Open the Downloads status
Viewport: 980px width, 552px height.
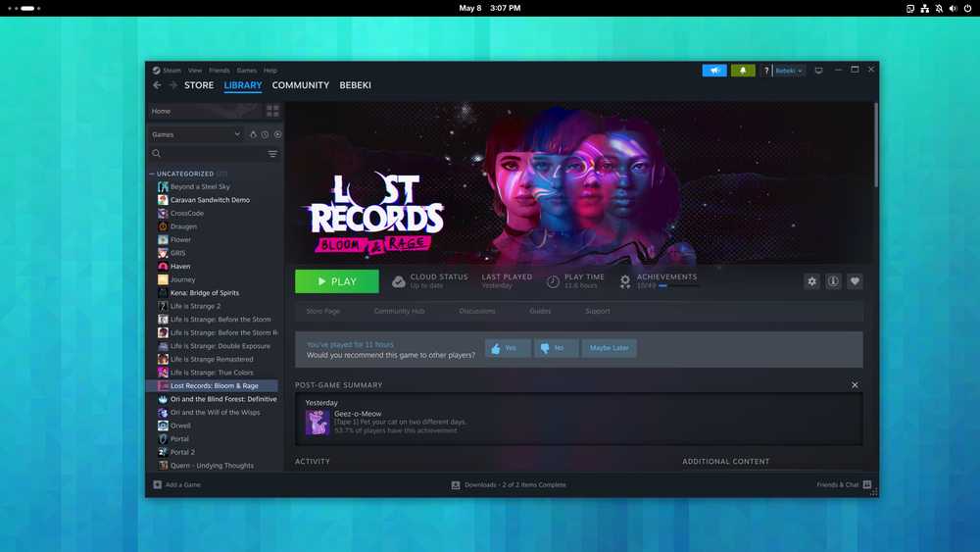point(509,485)
